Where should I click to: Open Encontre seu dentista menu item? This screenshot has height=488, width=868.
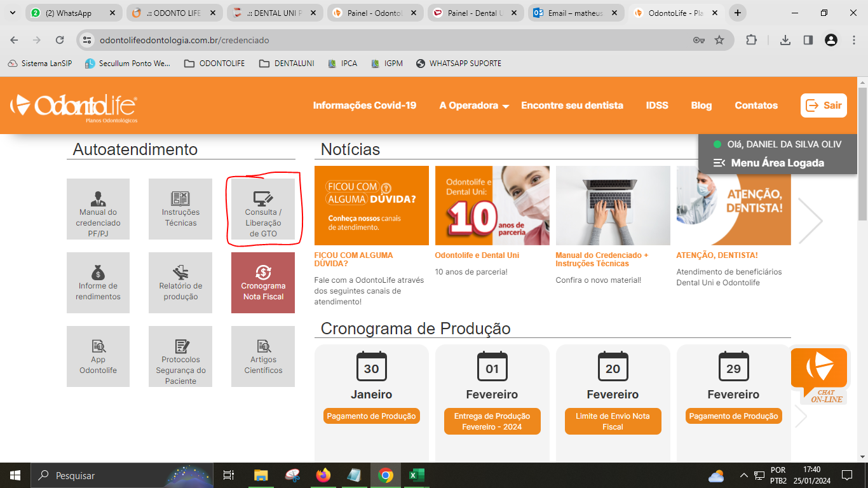click(572, 105)
